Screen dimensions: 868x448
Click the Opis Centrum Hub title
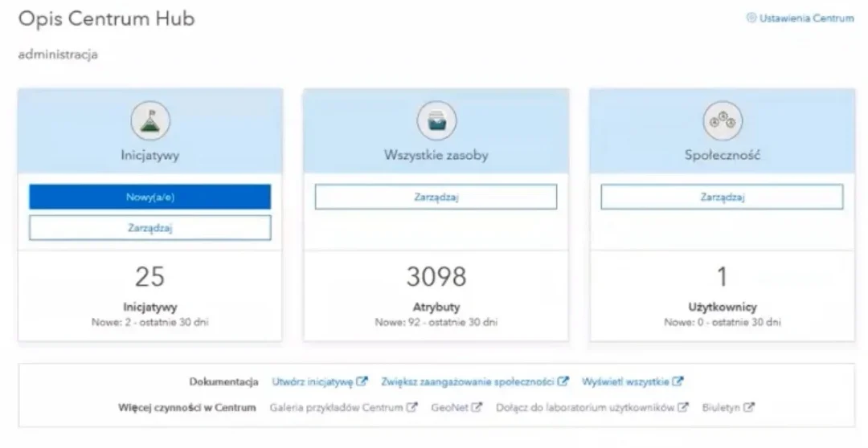coord(106,18)
